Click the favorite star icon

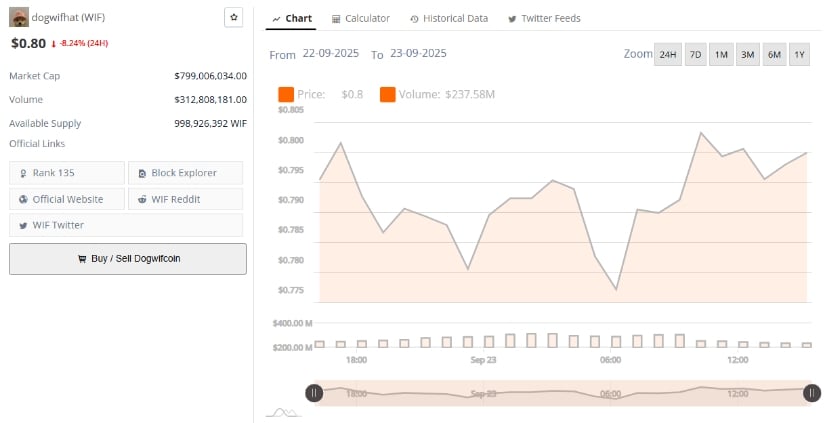234,17
